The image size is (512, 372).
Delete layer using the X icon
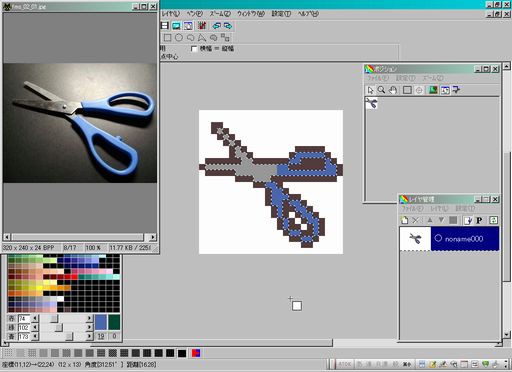point(416,220)
